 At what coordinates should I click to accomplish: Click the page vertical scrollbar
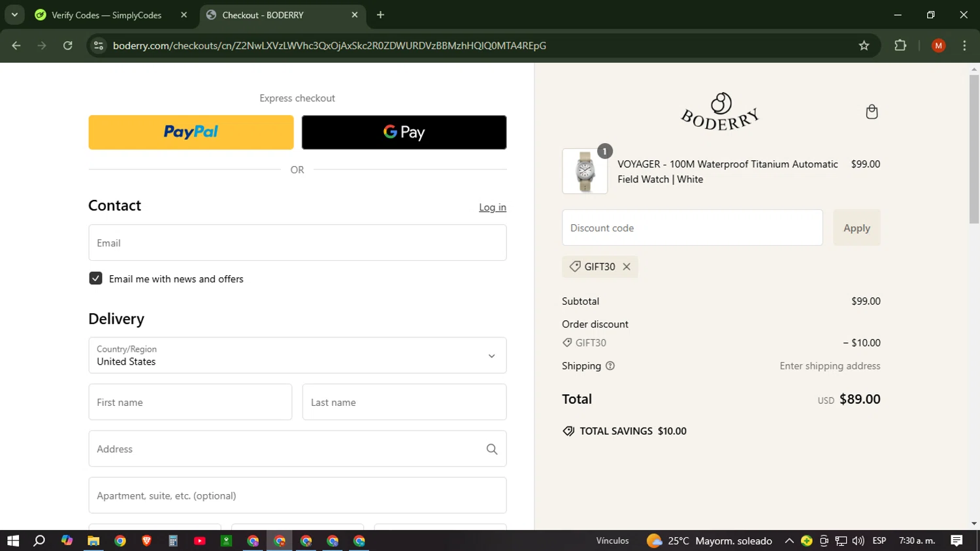pos(974,149)
